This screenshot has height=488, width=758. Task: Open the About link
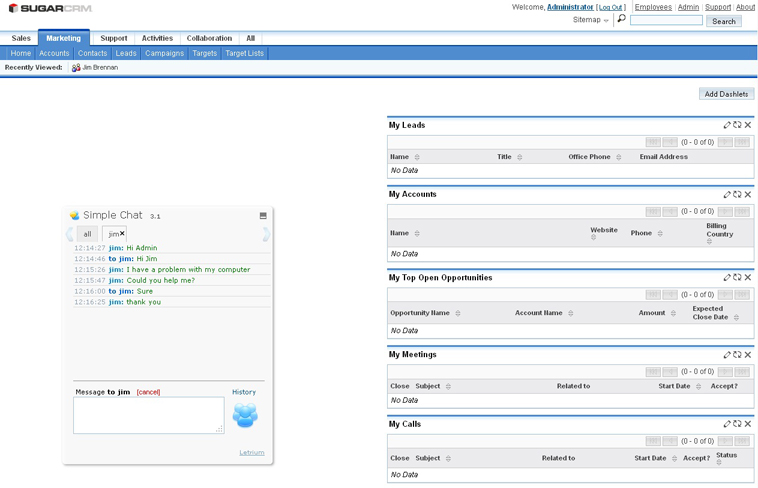pyautogui.click(x=745, y=7)
